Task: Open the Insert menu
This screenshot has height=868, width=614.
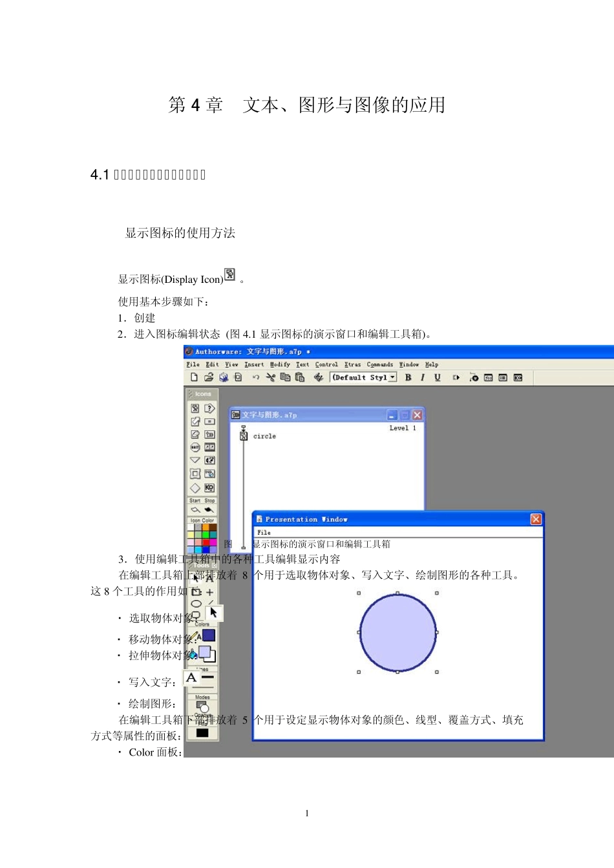Action: [254, 364]
